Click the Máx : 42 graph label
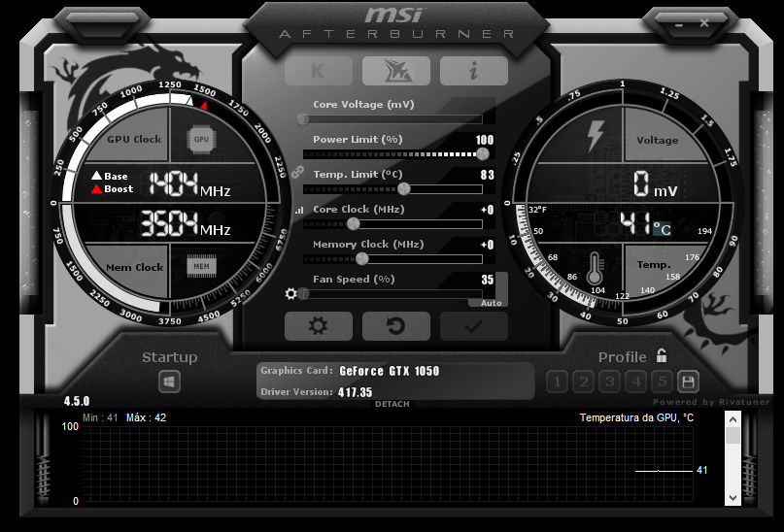784x532 pixels. [x=146, y=417]
